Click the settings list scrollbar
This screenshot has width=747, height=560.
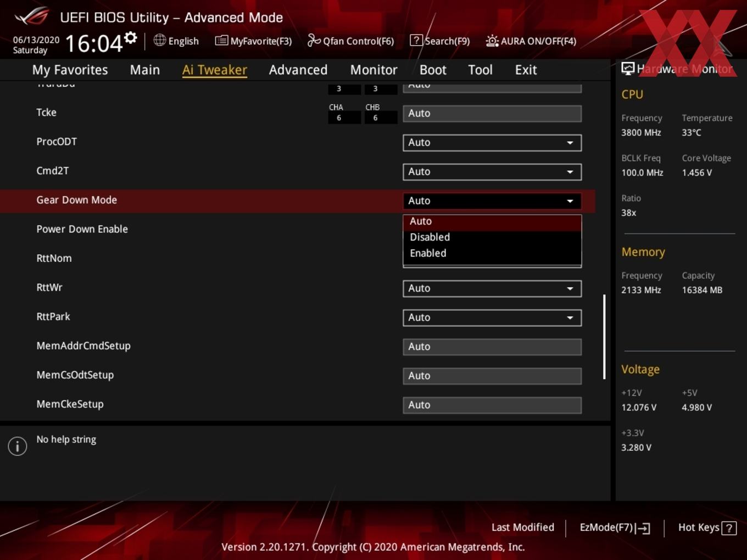604,337
